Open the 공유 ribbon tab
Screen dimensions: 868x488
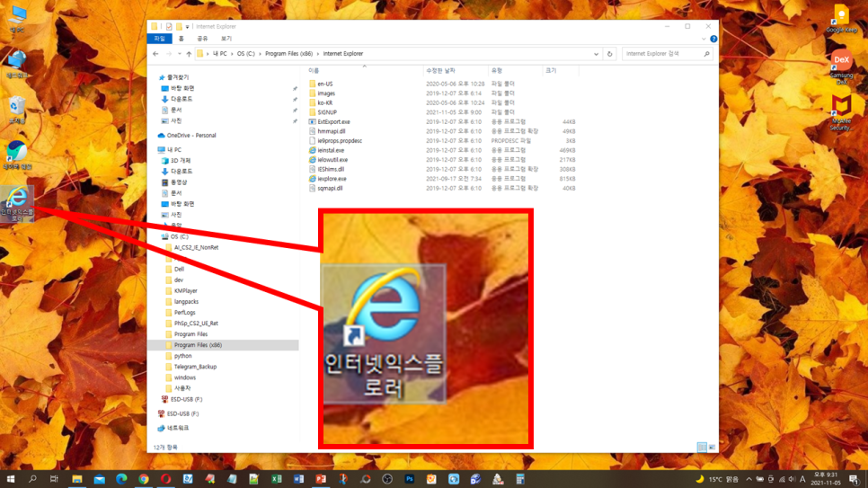tap(202, 39)
